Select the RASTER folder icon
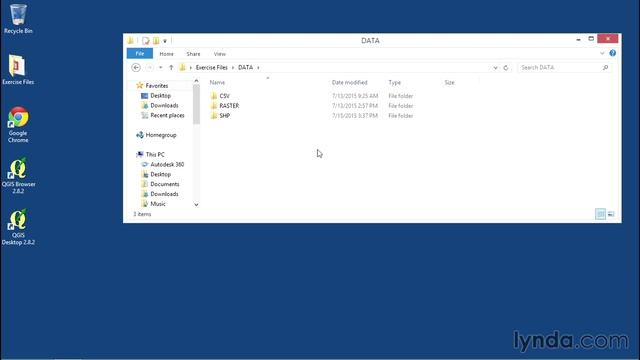Screen dimensions: 640x360 click(214, 106)
